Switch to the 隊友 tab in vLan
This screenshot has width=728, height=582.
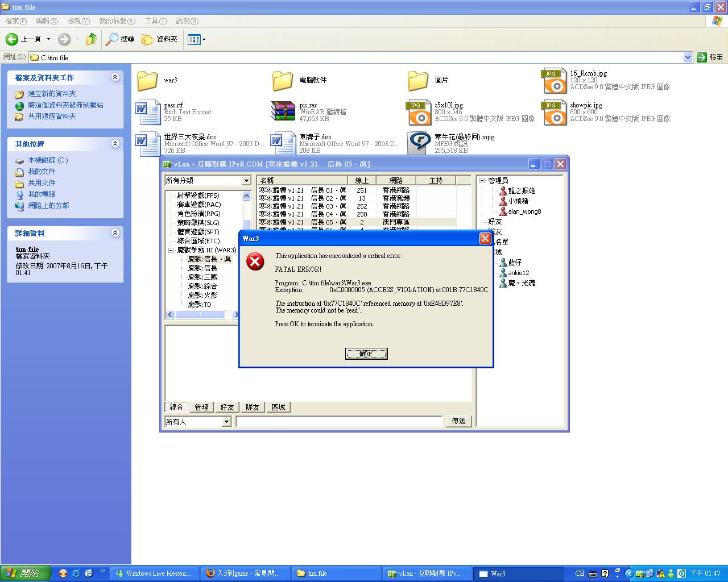pos(253,408)
